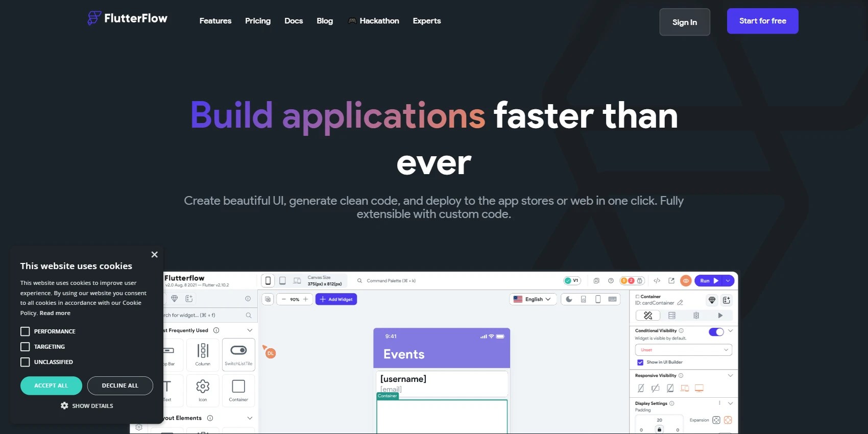Open the Pricing page

point(258,21)
